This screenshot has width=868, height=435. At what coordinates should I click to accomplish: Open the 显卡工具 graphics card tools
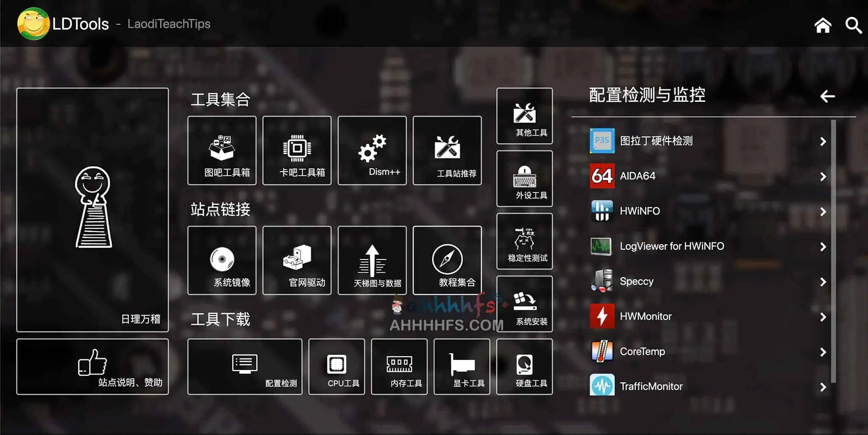pyautogui.click(x=462, y=367)
